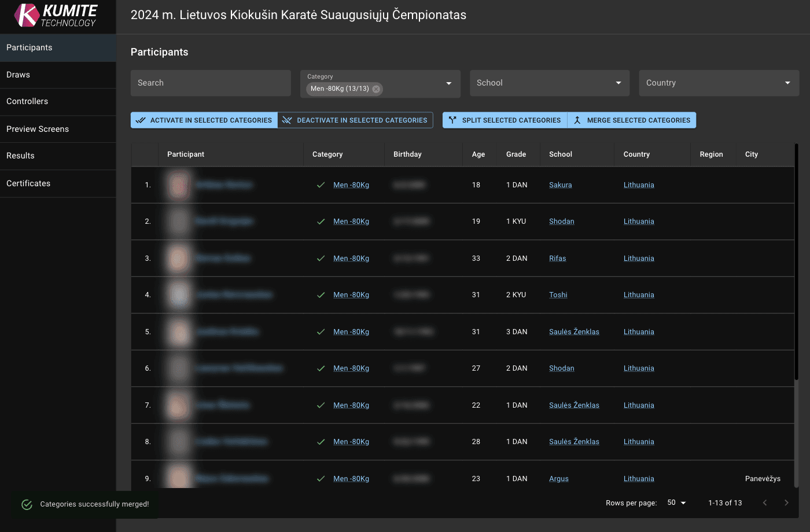Click the split categories arrow icon

(452, 120)
